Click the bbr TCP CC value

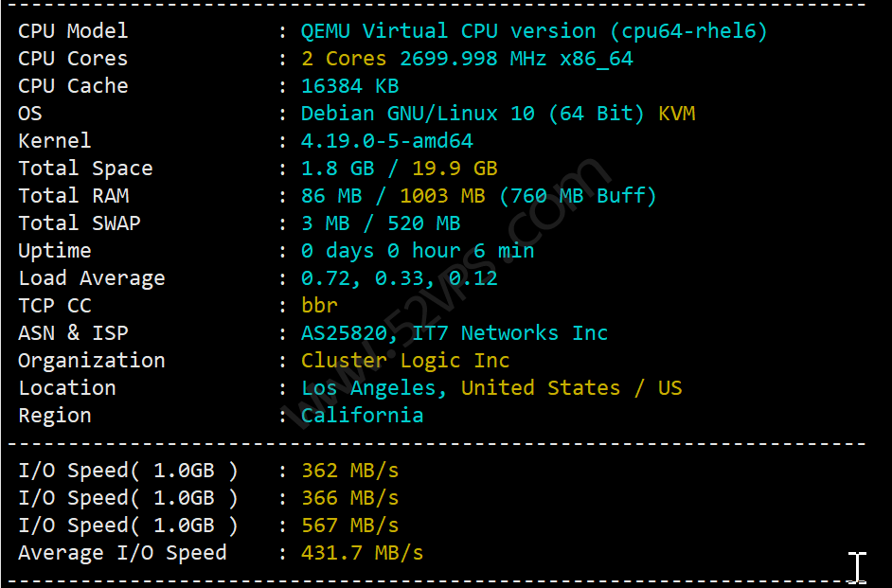coord(319,306)
